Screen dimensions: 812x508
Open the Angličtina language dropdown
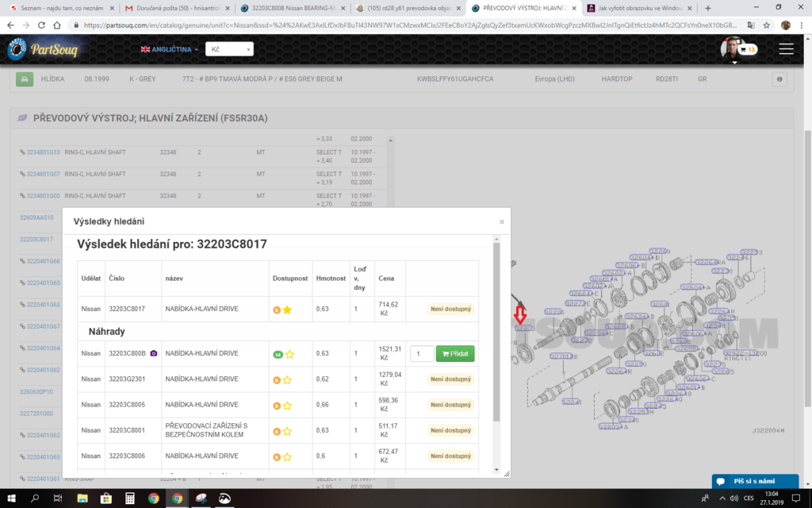170,49
